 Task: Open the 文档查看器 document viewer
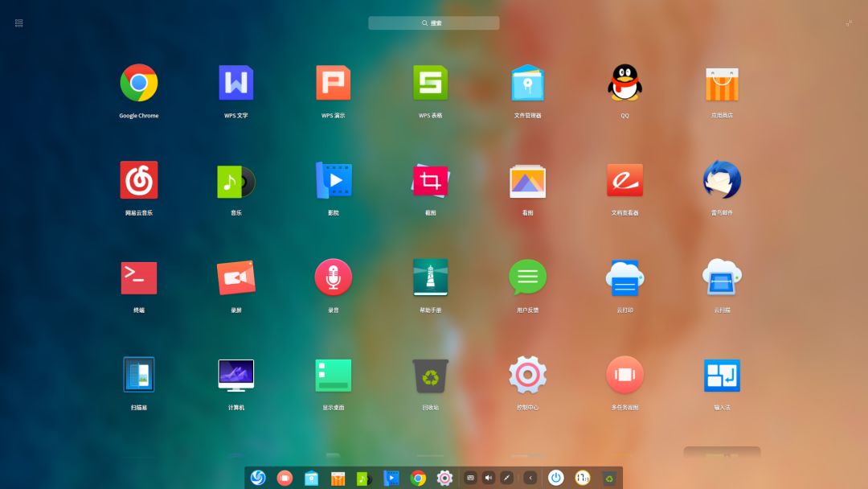[x=625, y=180]
